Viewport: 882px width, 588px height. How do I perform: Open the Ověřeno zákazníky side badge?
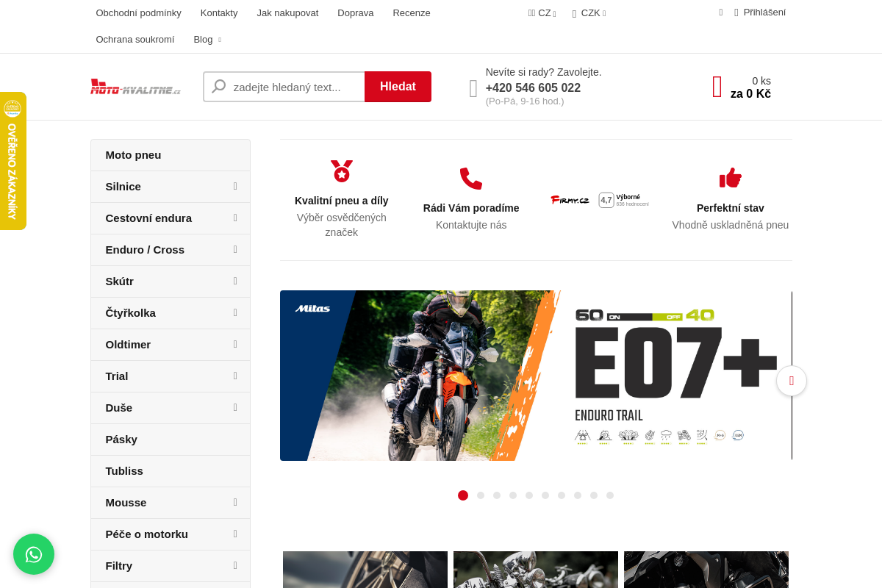[x=12, y=161]
